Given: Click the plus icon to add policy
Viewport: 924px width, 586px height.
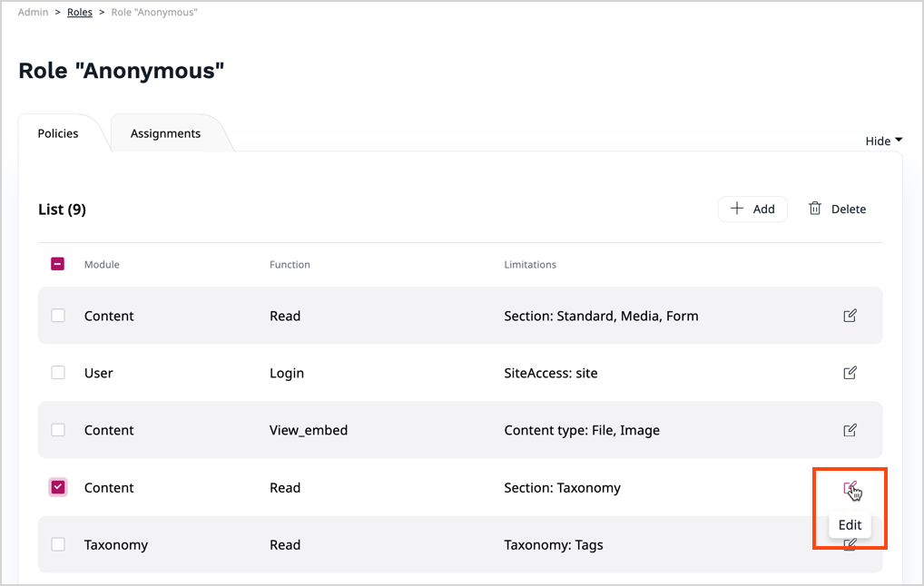Looking at the screenshot, I should (x=737, y=209).
